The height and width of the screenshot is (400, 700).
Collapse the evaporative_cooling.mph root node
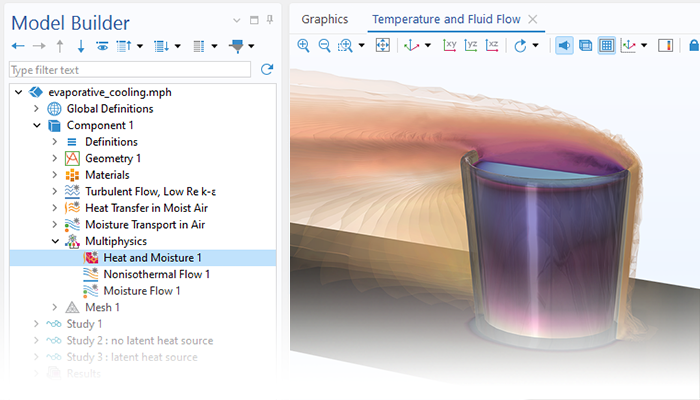18,92
